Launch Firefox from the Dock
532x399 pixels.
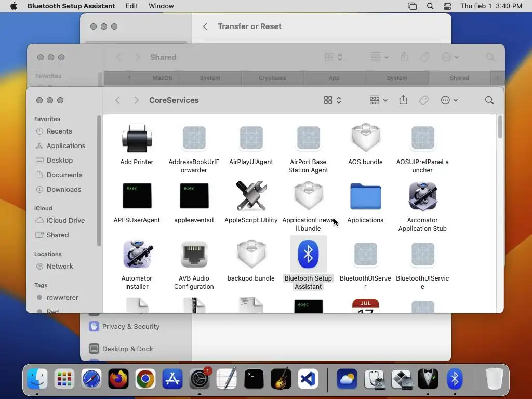point(118,379)
